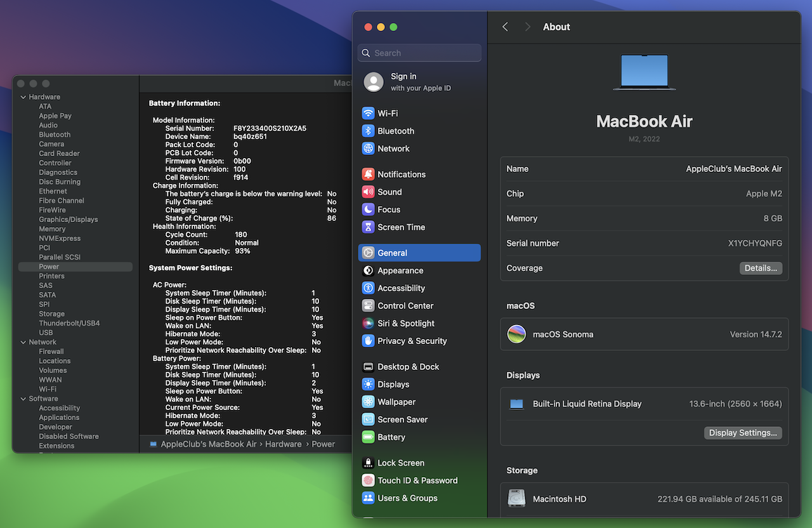Select NVMExpress in System Information sidebar
This screenshot has height=528, width=812.
(60, 239)
